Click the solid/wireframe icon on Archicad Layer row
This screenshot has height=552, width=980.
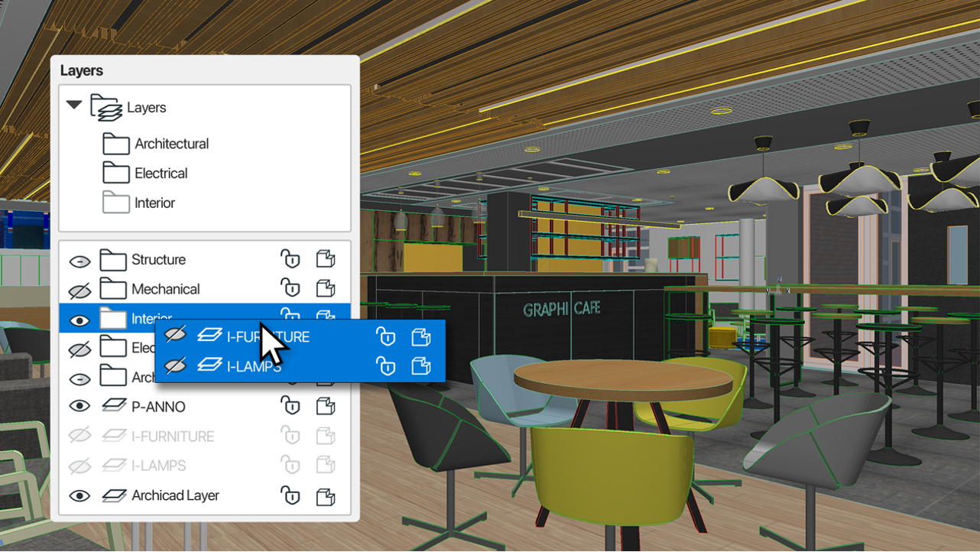click(326, 495)
